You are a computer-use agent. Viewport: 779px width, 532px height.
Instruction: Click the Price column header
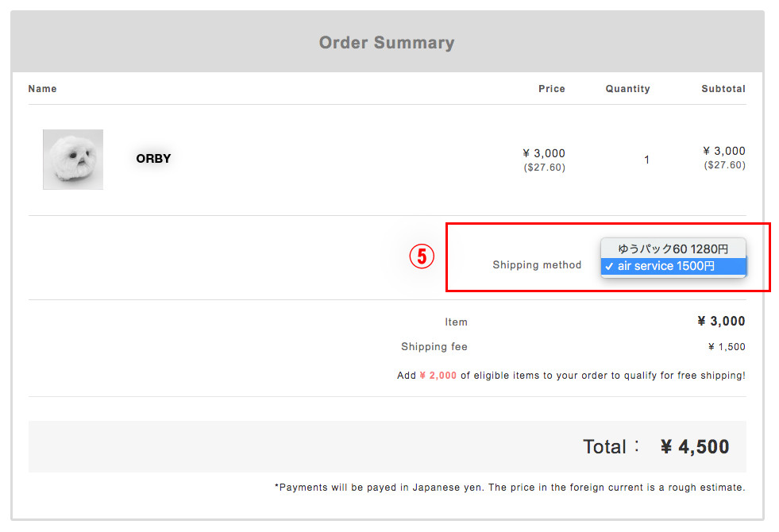point(551,89)
